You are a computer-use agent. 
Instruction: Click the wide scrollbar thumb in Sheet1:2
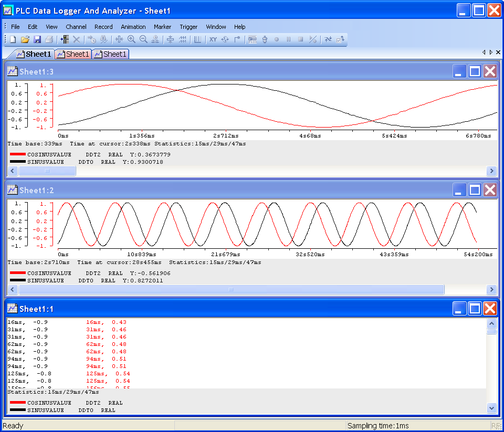232,289
